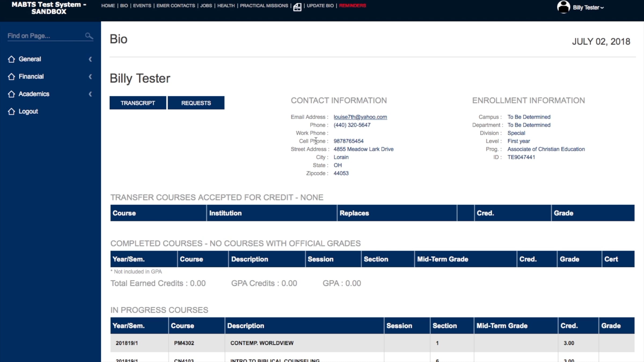644x362 pixels.
Task: Click the document icon in top navigation
Action: (x=297, y=7)
